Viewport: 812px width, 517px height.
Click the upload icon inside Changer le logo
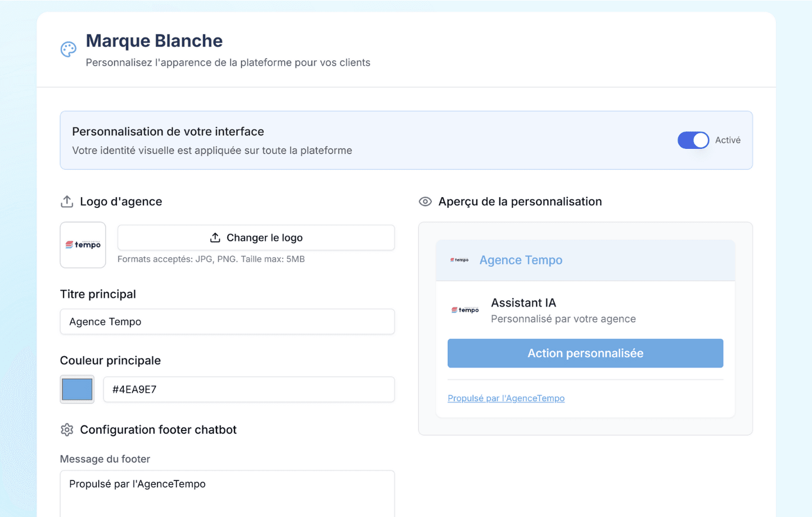215,237
